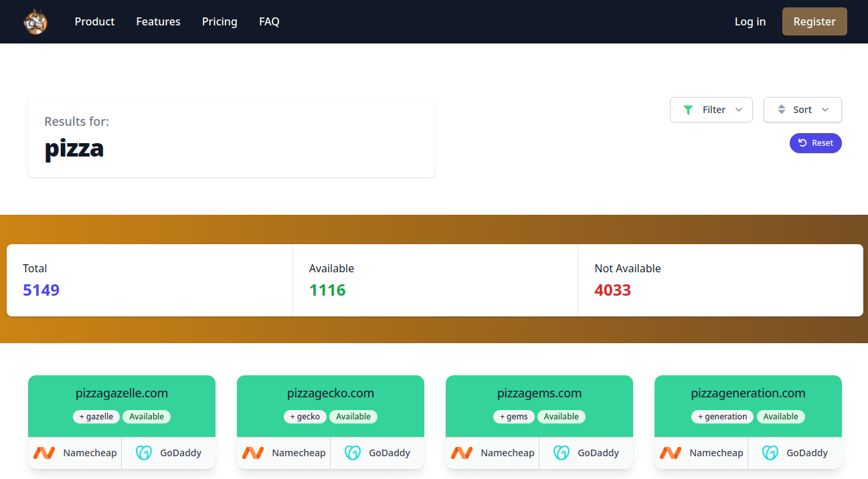Image resolution: width=868 pixels, height=479 pixels.
Task: Buy pizzagecko.com via Namecheap text
Action: click(298, 453)
